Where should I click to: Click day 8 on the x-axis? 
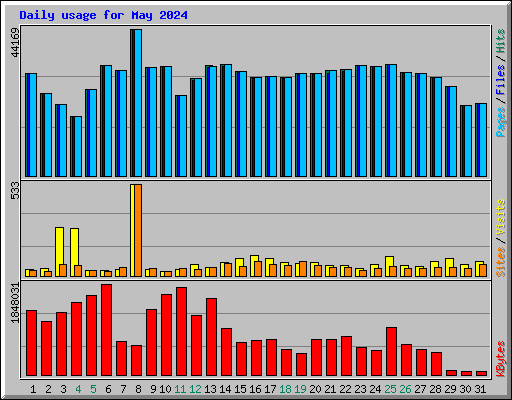pos(138,389)
